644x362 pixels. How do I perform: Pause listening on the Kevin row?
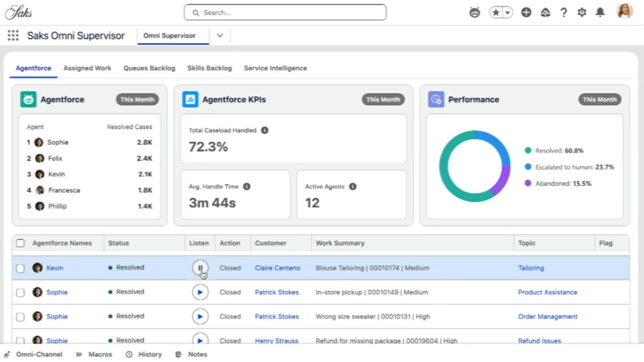[x=200, y=268]
